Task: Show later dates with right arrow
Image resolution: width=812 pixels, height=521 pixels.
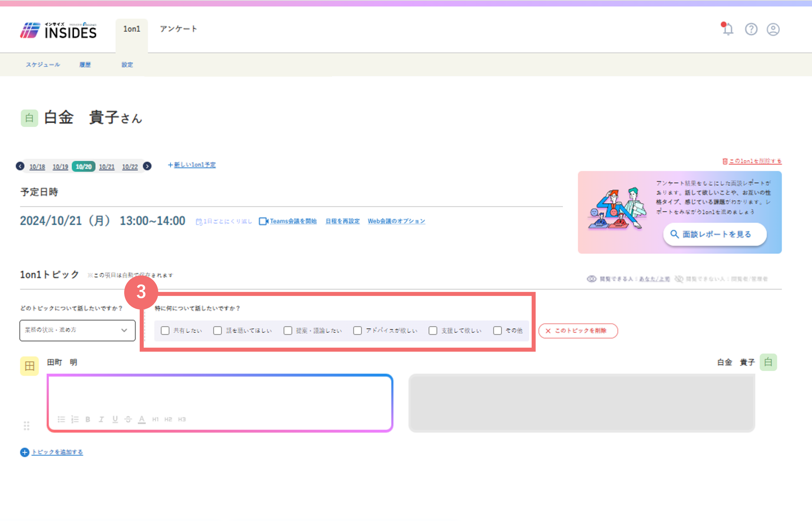Action: pos(147,166)
